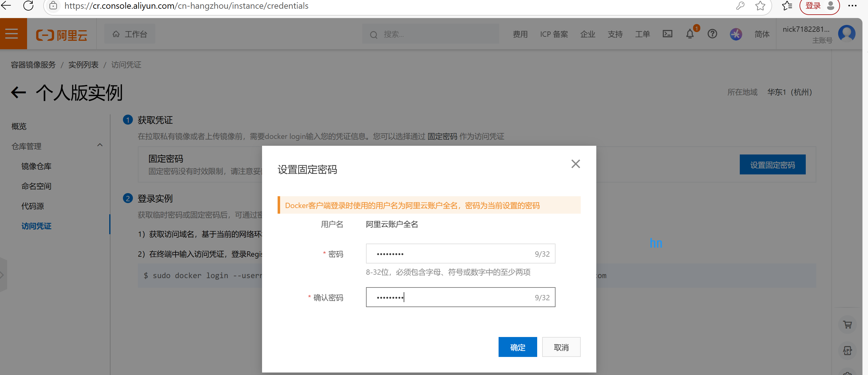The image size is (868, 375).
Task: Go back using arrow beside 个人版实例
Action: coord(18,93)
